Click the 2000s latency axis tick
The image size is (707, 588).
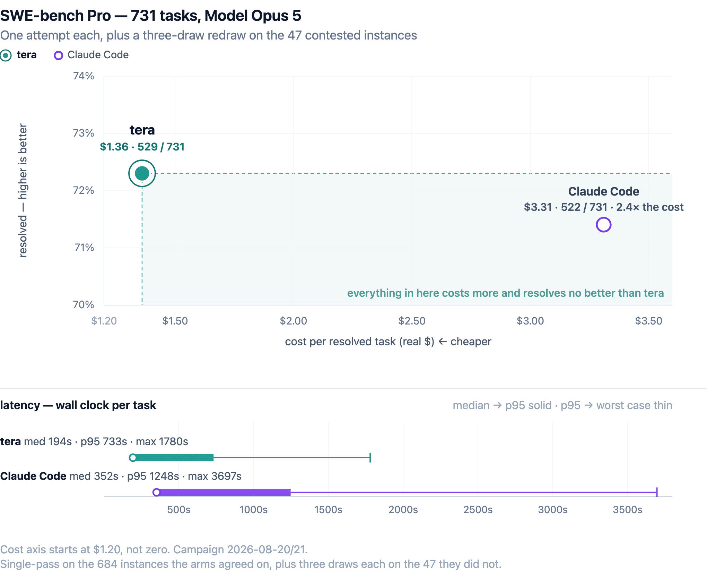pos(403,510)
